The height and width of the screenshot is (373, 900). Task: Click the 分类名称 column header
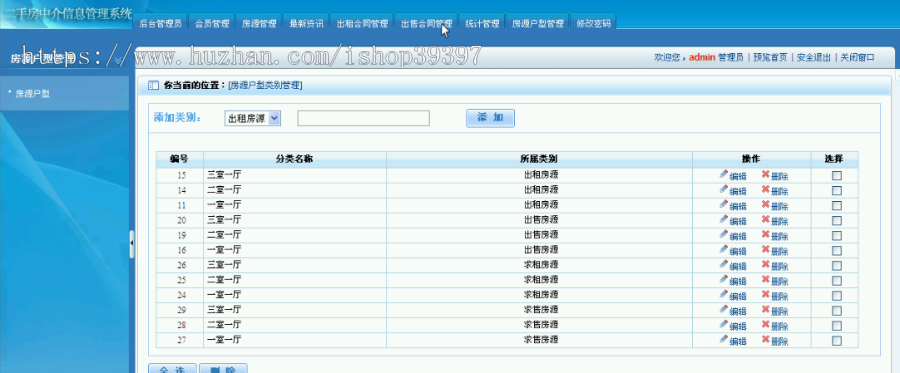tap(294, 159)
